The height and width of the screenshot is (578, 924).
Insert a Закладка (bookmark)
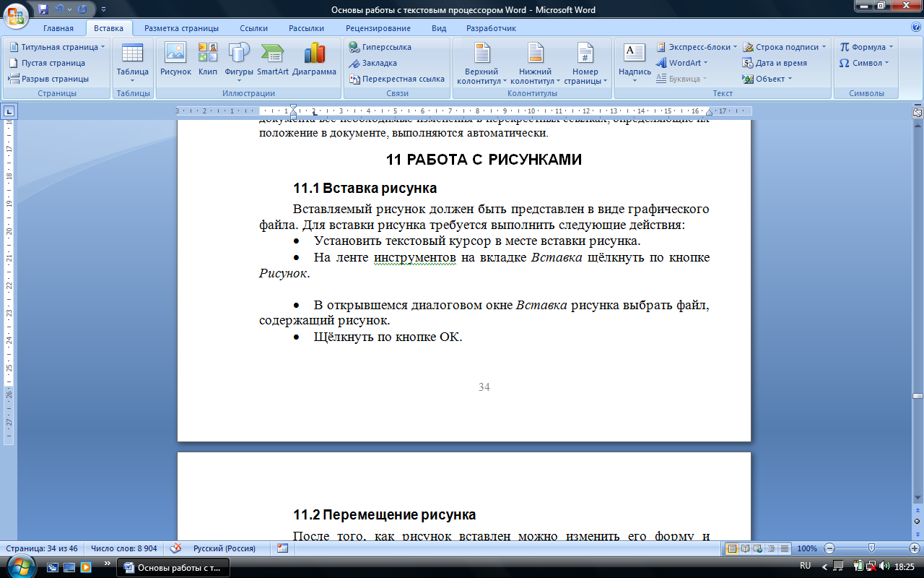point(373,63)
